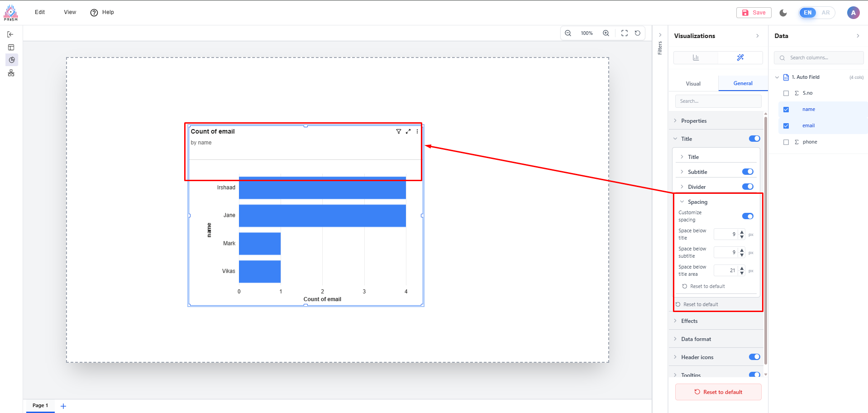Open the Edit menu
Screen dimensions: 868x413
coord(40,12)
